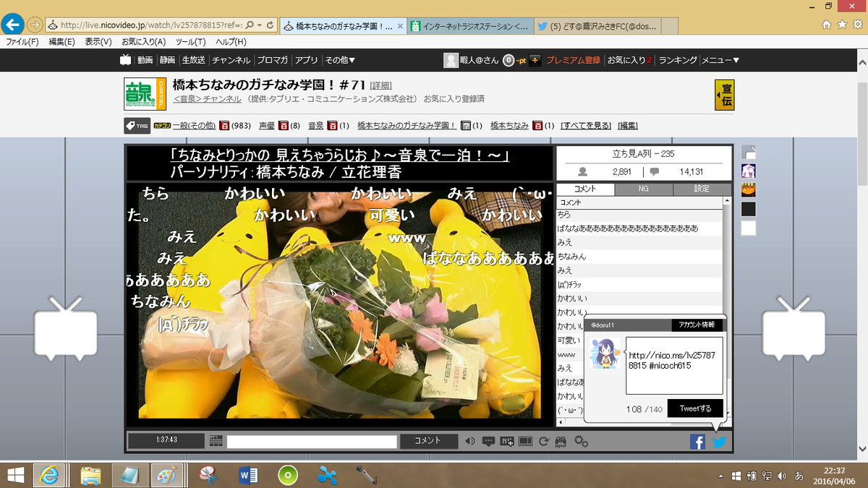
Task: Open the チャンネル page
Action: (x=231, y=60)
